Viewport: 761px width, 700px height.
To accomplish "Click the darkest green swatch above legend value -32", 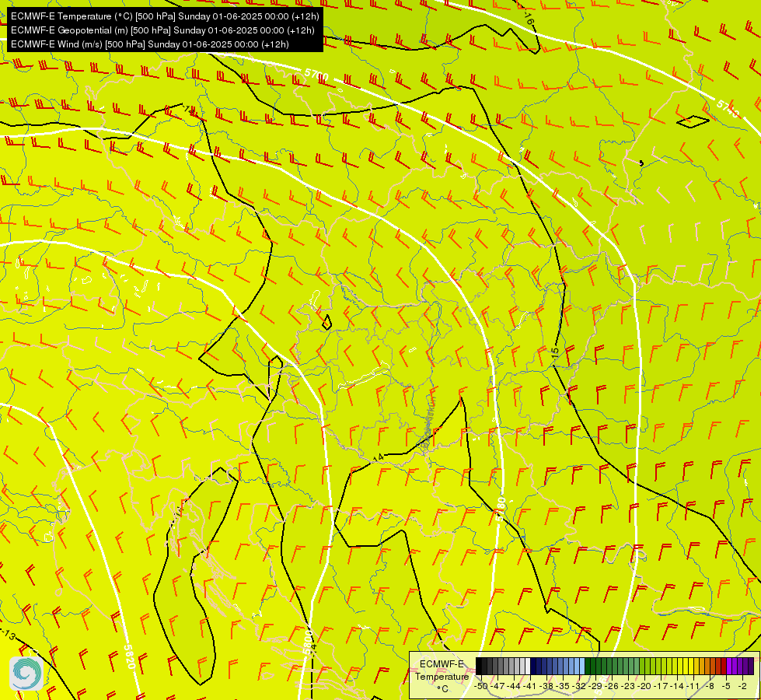I will click(588, 666).
